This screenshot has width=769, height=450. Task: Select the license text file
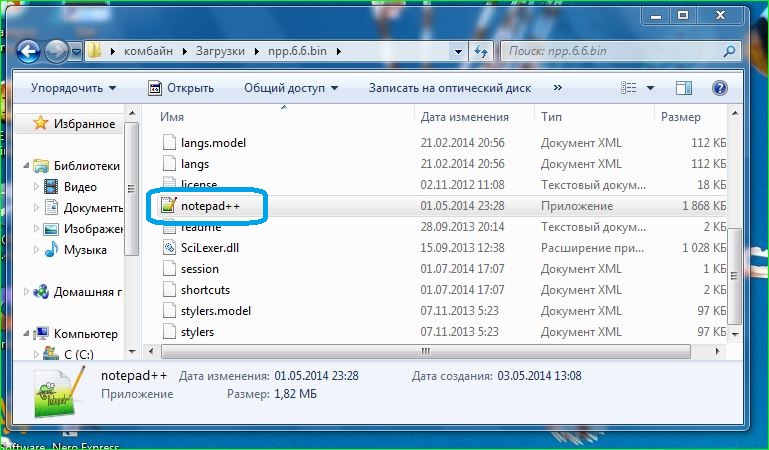point(199,185)
